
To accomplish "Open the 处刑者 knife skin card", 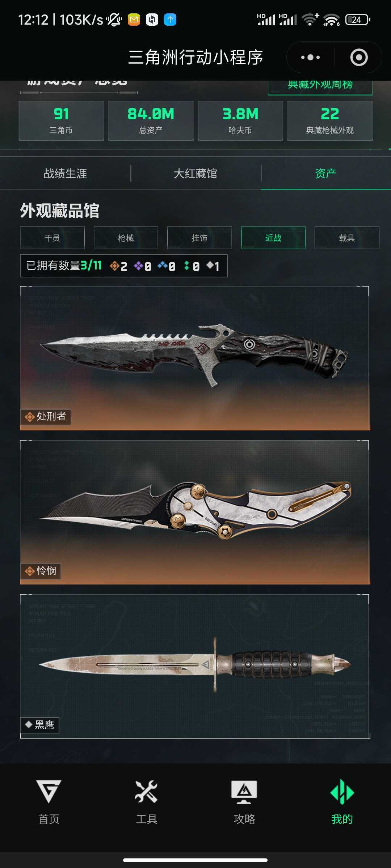I will coord(195,358).
